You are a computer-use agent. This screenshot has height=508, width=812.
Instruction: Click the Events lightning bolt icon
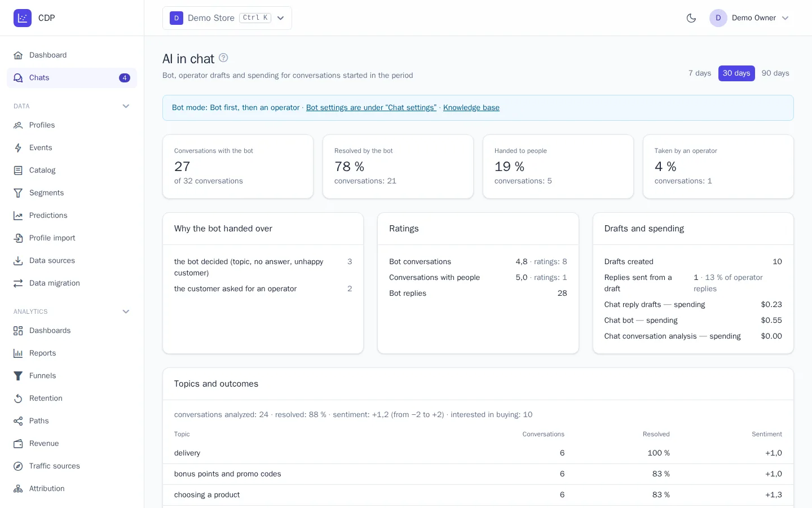(18, 148)
